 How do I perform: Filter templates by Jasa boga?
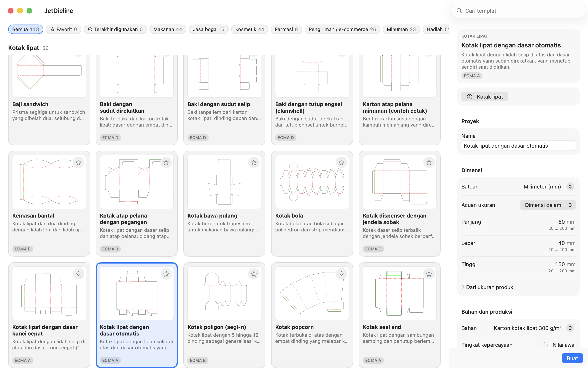(x=208, y=29)
